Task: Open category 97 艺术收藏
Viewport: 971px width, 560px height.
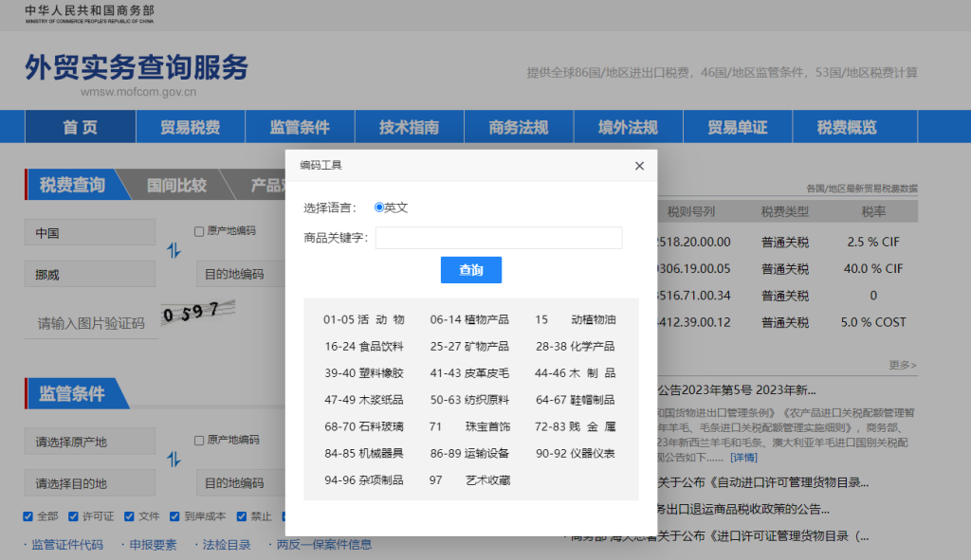Action: point(469,480)
